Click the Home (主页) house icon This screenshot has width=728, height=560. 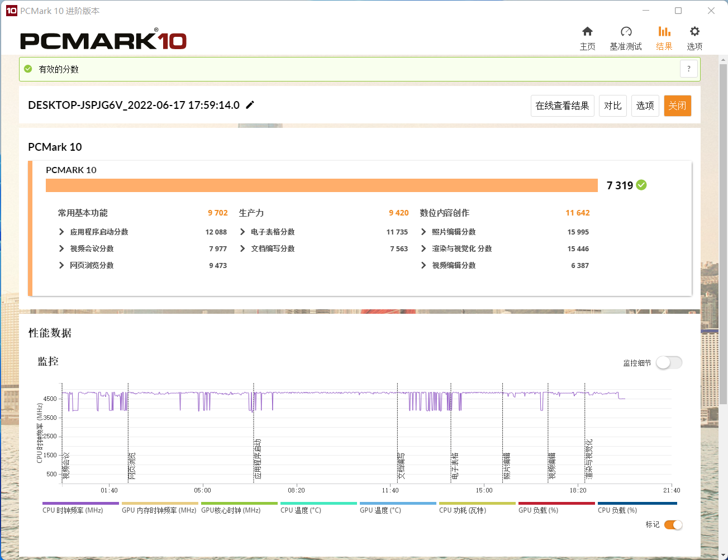tap(587, 31)
